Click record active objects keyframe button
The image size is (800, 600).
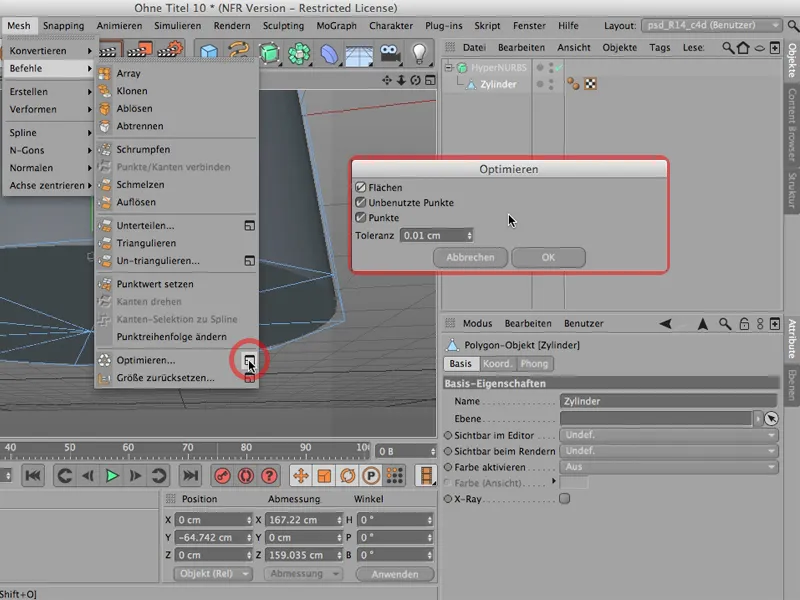pyautogui.click(x=222, y=476)
